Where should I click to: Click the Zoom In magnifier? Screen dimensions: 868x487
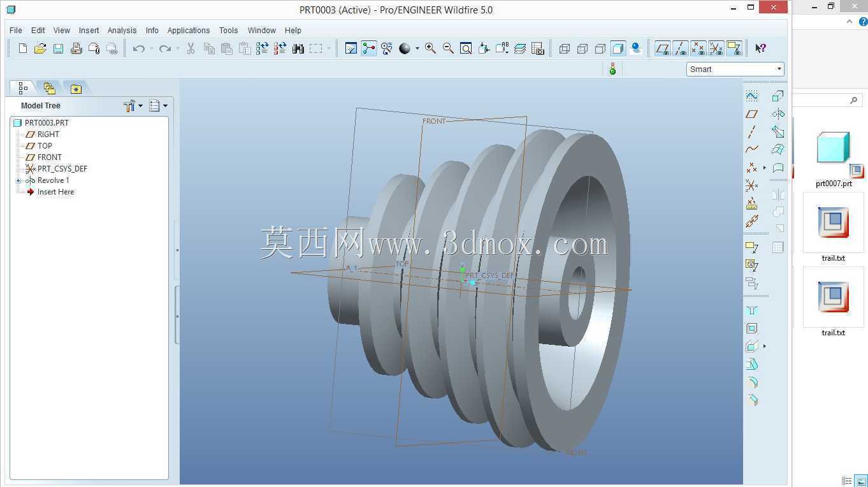tap(430, 48)
